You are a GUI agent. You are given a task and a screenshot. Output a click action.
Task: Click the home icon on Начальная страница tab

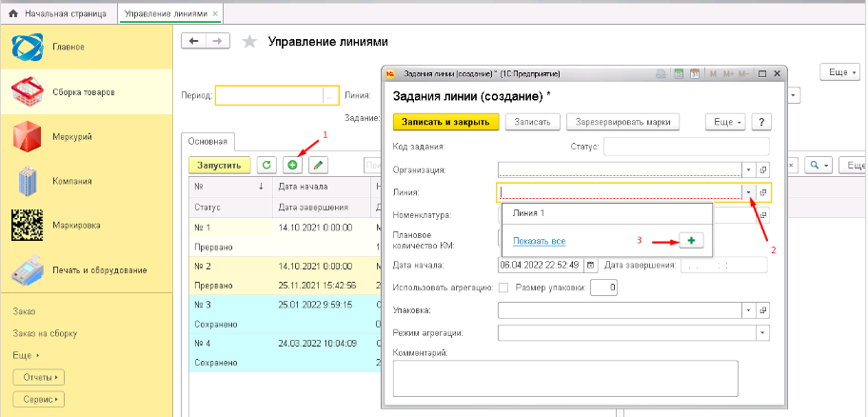[14, 13]
